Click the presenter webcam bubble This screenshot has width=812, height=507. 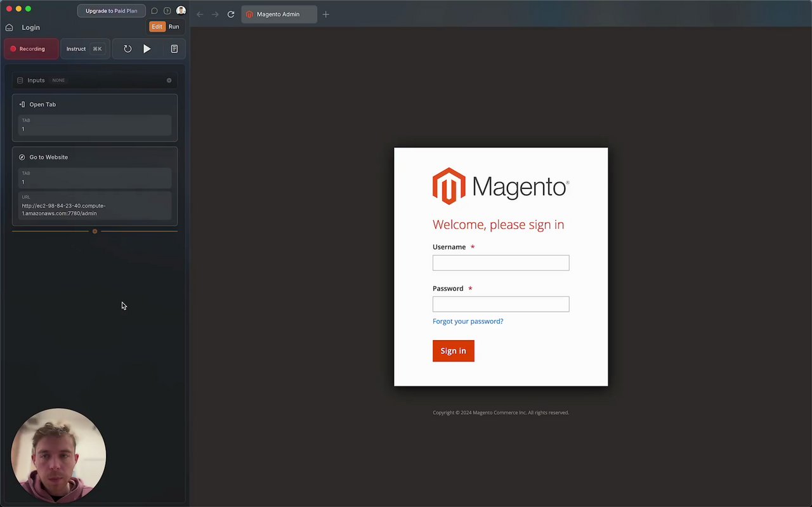(58, 456)
